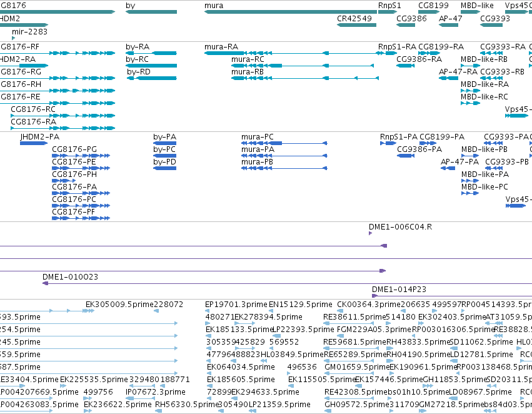
Task: Select the CR42549 gene label
Action: coord(354,19)
